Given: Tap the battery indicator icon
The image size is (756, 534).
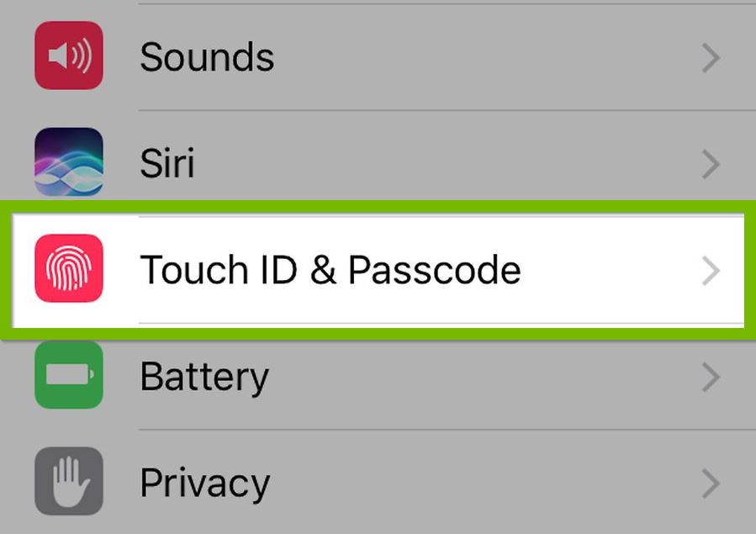Looking at the screenshot, I should point(67,376).
